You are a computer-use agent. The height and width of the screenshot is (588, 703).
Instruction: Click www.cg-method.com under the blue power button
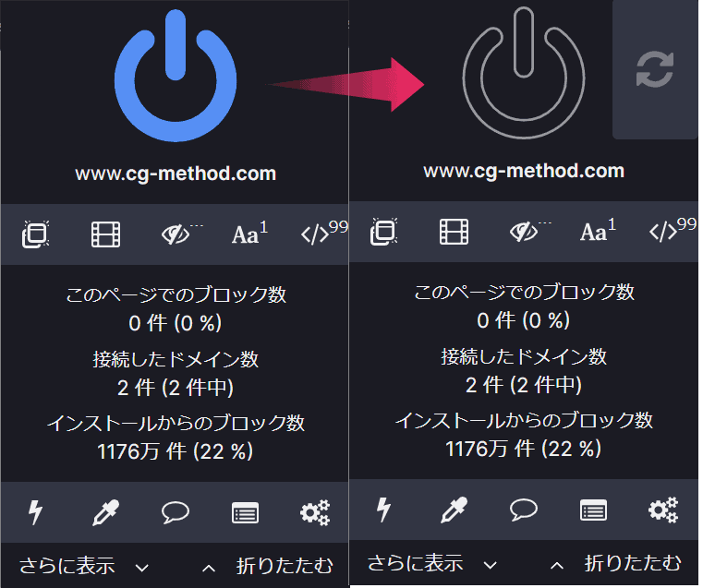coord(175,174)
